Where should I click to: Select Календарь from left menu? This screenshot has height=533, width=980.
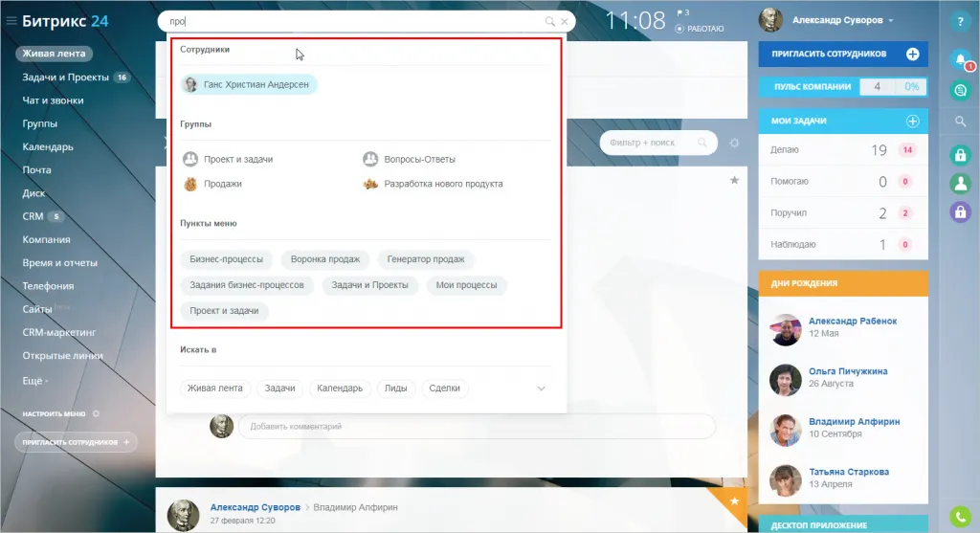[x=48, y=146]
